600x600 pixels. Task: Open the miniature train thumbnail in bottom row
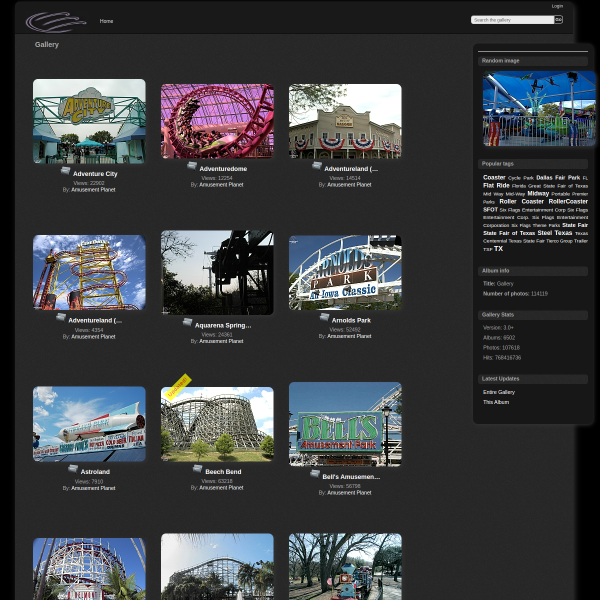click(x=345, y=567)
